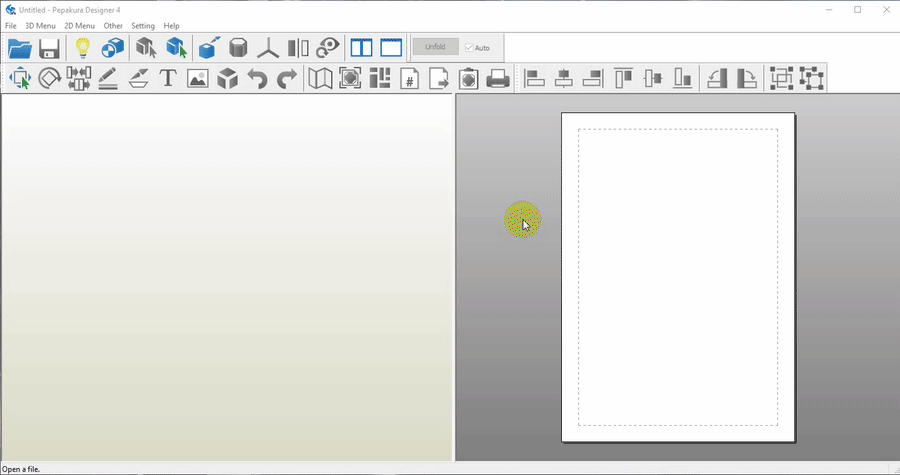900x475 pixels.
Task: Click the blue cube with arrow icon
Action: click(x=210, y=48)
